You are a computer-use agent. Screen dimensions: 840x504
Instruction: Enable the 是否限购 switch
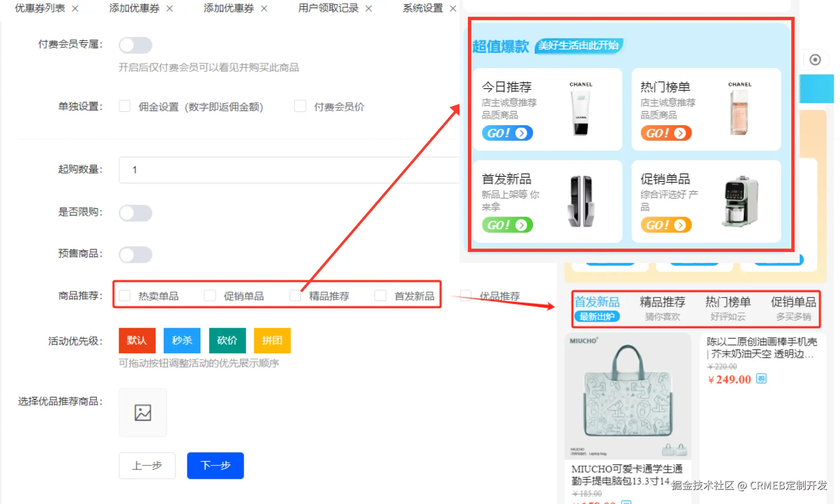(135, 213)
